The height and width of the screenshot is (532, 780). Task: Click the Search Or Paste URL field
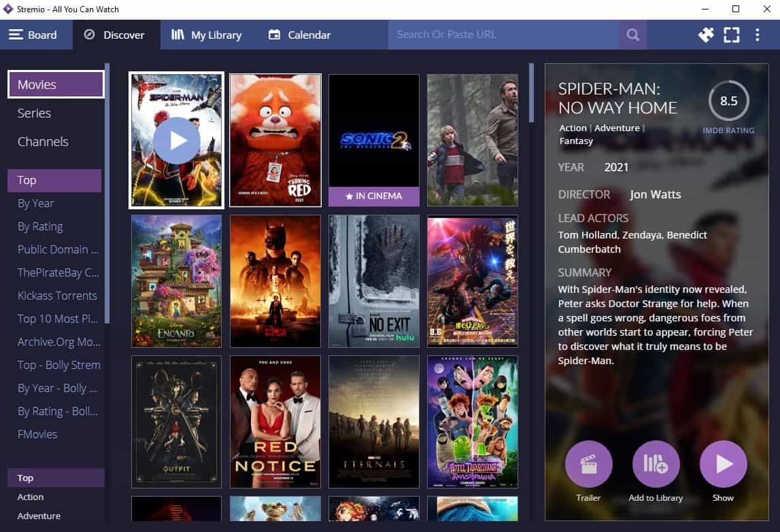point(503,35)
